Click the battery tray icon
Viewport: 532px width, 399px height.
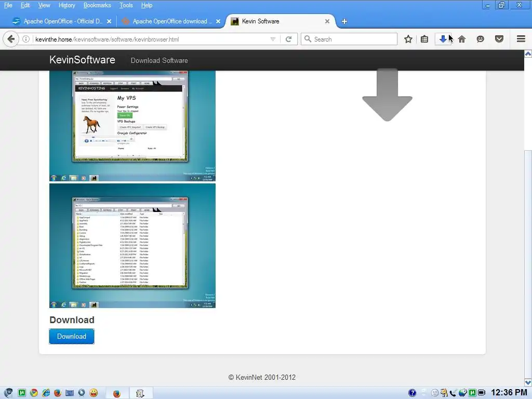pos(482,393)
